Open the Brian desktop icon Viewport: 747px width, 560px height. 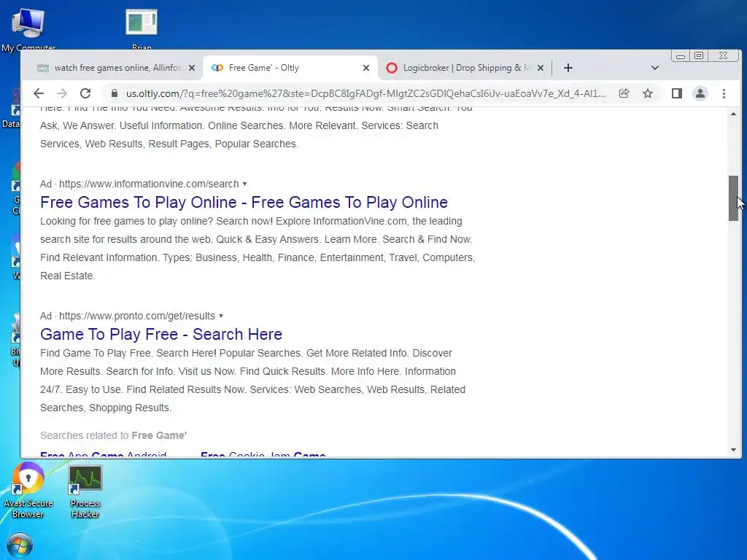142,28
